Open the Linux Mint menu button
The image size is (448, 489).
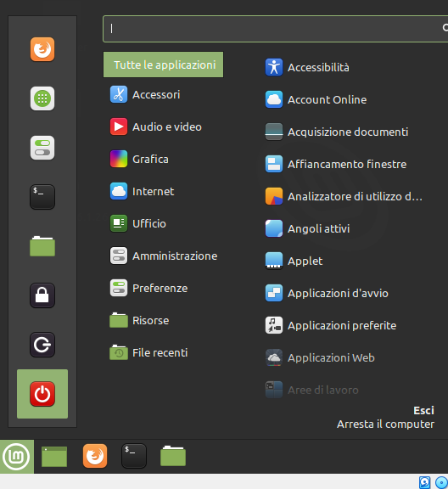point(16,457)
